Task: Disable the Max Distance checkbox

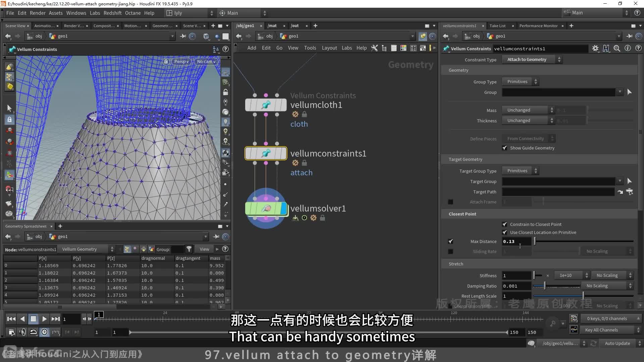Action: [450, 241]
